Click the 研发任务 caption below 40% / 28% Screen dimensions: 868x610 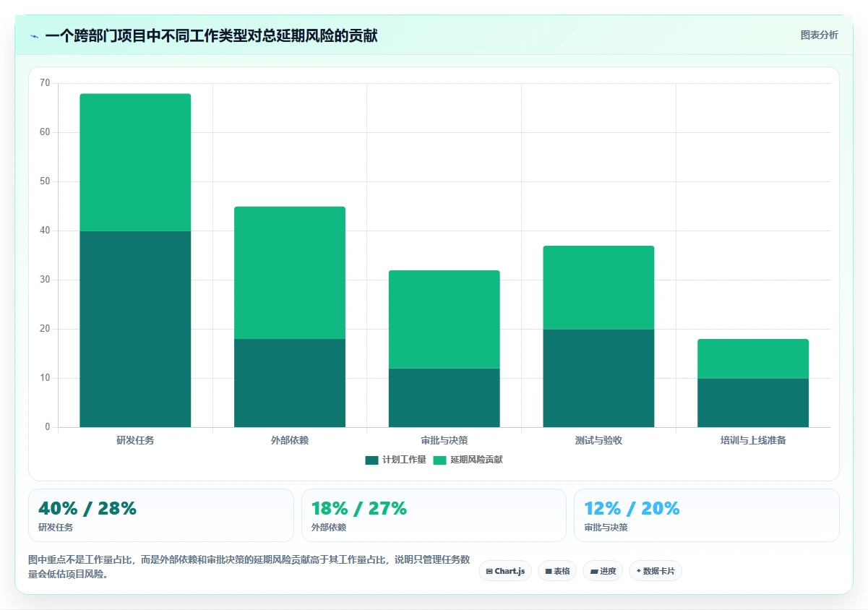pyautogui.click(x=56, y=528)
